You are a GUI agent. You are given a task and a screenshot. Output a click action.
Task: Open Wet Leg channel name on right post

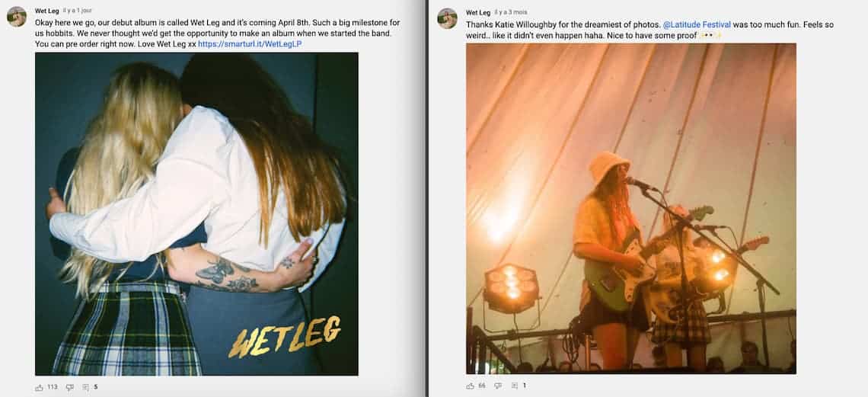point(477,12)
